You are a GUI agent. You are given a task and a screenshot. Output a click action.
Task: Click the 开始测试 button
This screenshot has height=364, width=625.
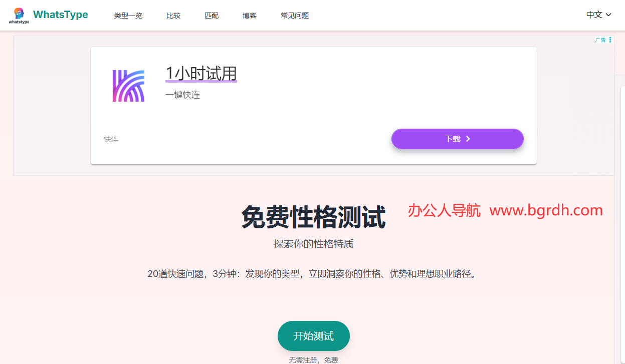(x=313, y=336)
